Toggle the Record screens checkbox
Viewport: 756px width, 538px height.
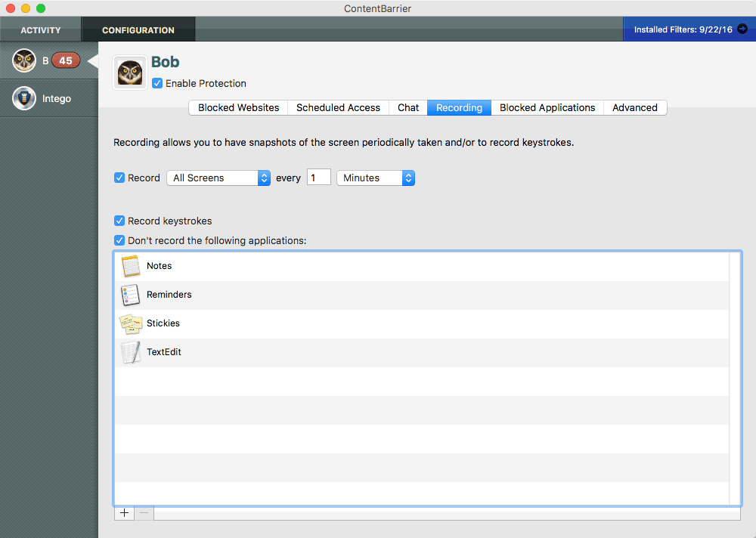click(119, 178)
